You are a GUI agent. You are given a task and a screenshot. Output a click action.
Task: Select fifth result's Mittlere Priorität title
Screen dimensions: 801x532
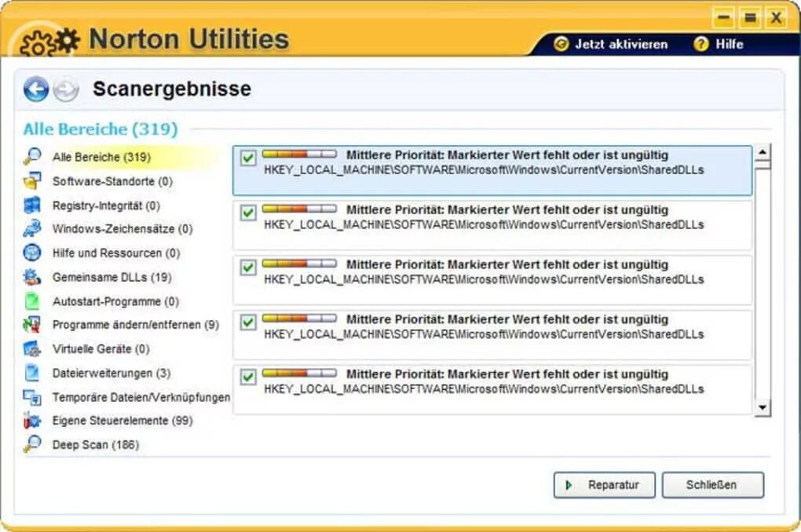click(507, 374)
